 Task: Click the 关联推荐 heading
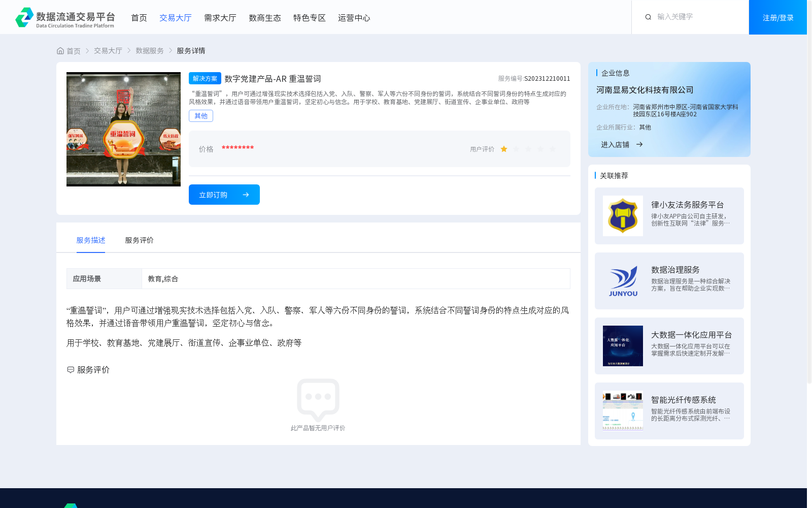pos(614,176)
